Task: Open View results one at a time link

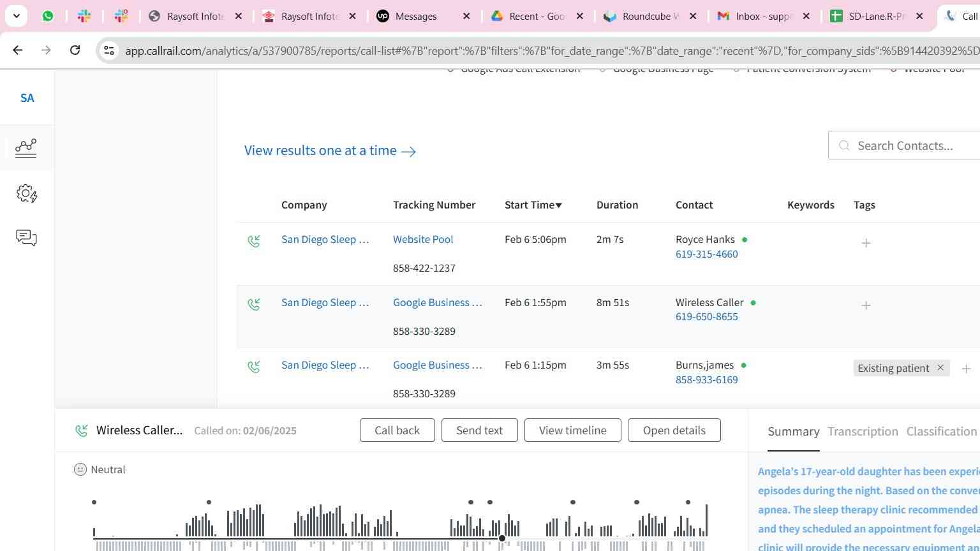Action: pos(330,151)
